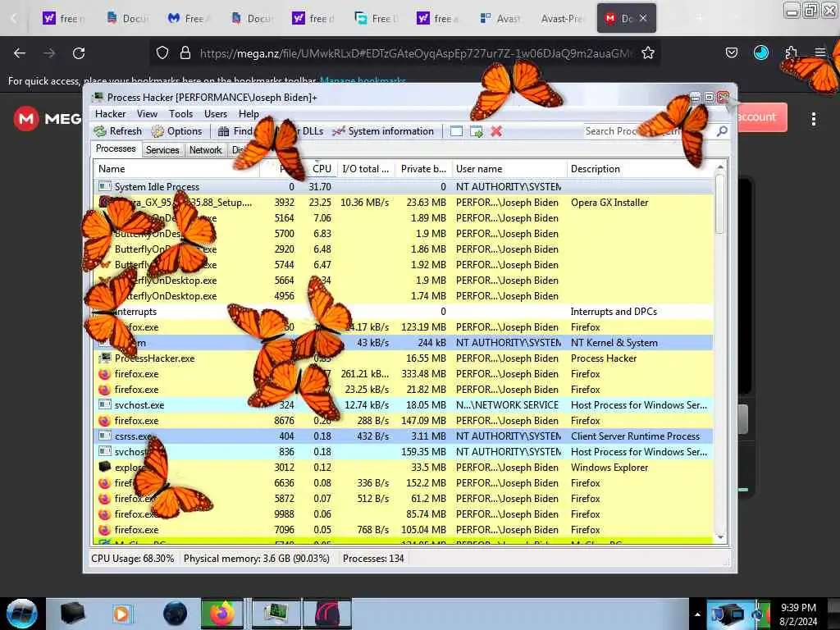
Task: Click the Opera GX Installer description
Action: pos(609,203)
